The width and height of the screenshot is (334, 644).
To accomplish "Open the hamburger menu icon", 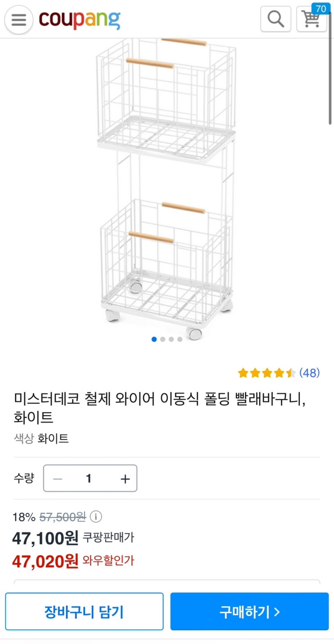I will 18,20.
